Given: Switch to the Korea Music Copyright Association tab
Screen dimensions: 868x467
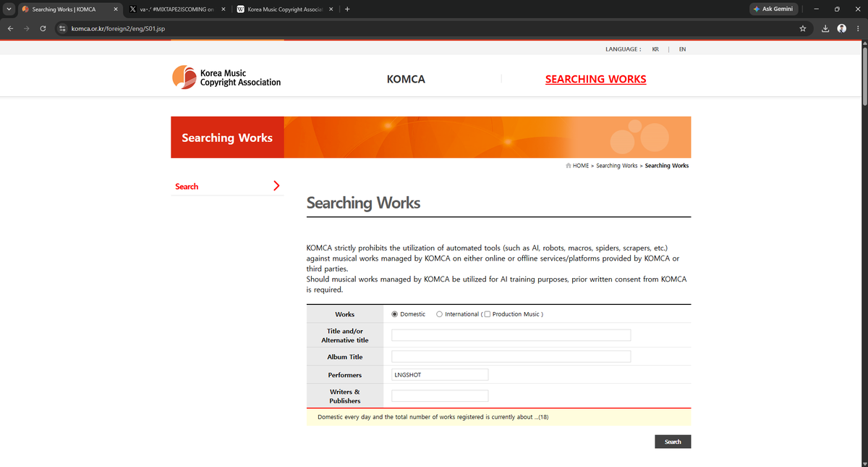Looking at the screenshot, I should [286, 9].
